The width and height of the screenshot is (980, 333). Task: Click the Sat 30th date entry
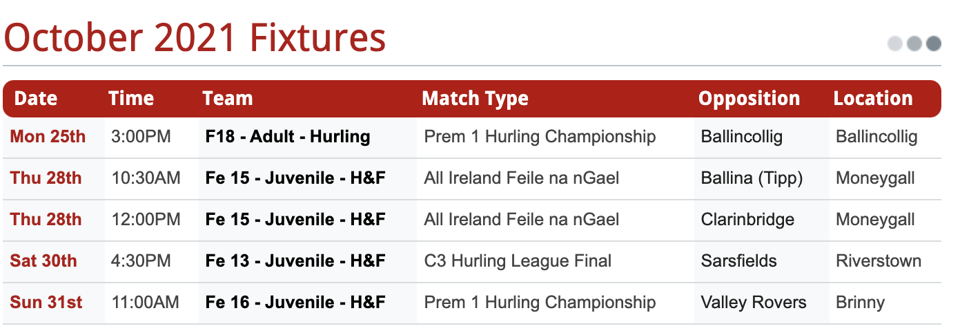point(43,261)
